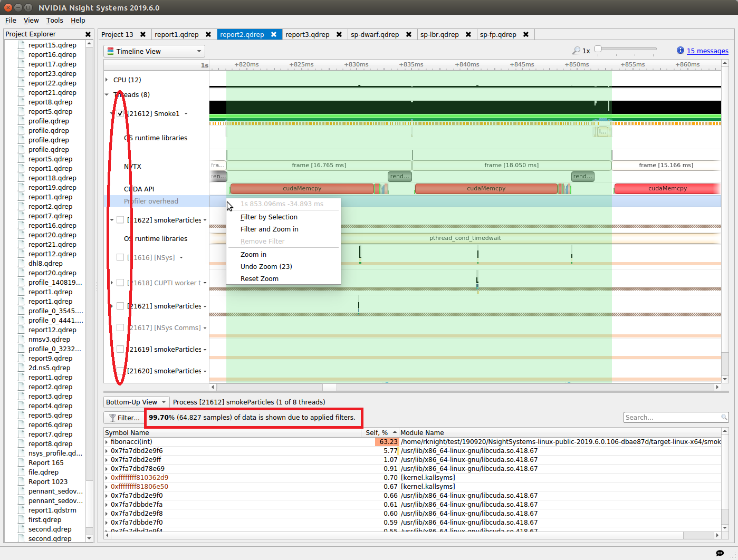Click the blue info icon beside 15 messages
Viewport: 738px width, 560px height.
point(681,51)
